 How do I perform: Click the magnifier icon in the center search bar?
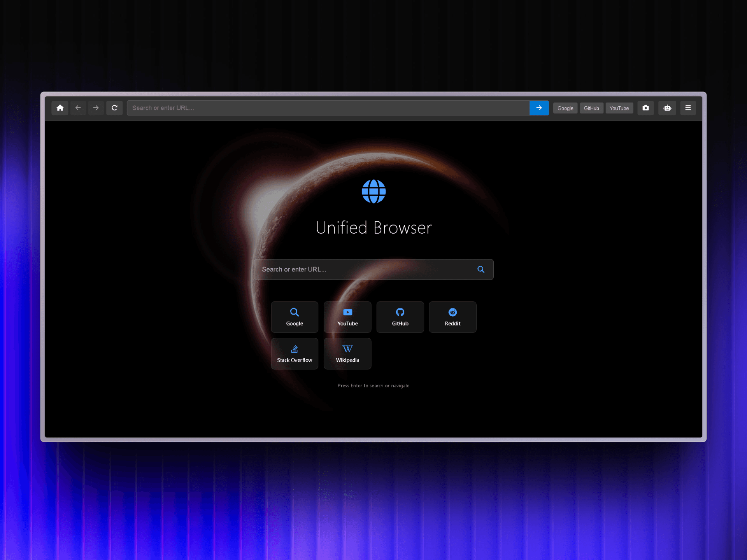point(481,269)
